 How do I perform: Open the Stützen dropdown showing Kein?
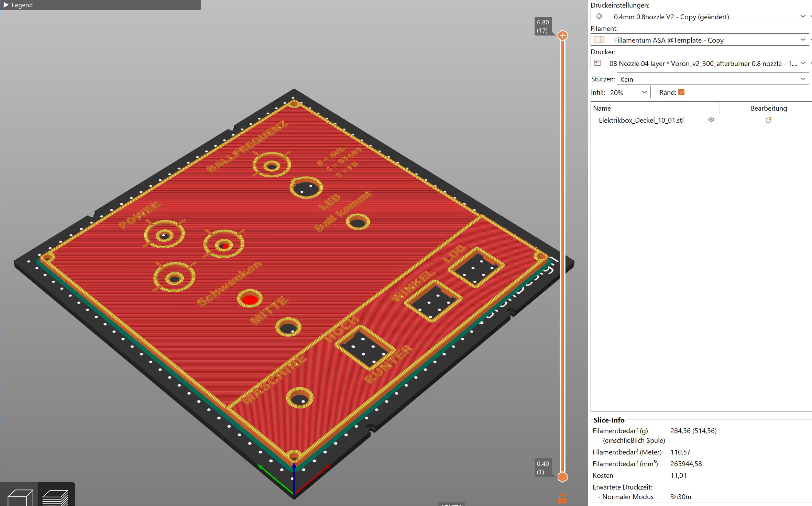tap(713, 79)
